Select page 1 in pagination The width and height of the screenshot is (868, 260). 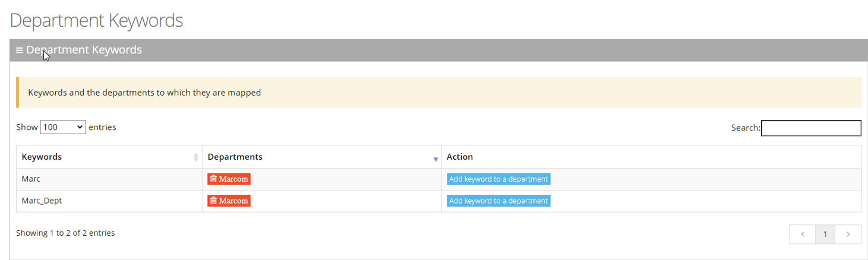pos(825,234)
